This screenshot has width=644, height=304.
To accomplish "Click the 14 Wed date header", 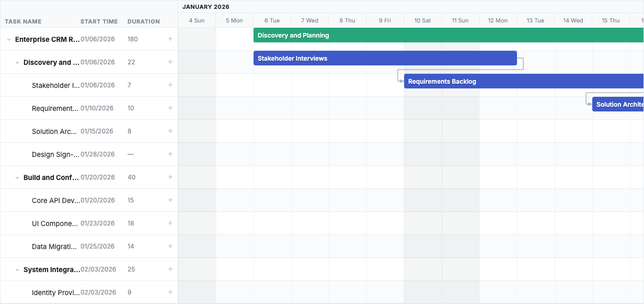I will point(573,20).
